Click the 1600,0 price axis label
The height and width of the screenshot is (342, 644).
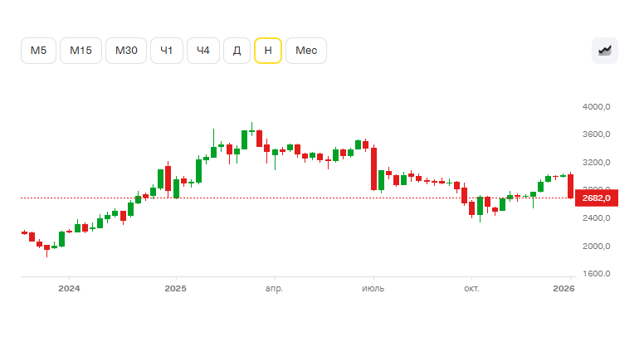597,273
